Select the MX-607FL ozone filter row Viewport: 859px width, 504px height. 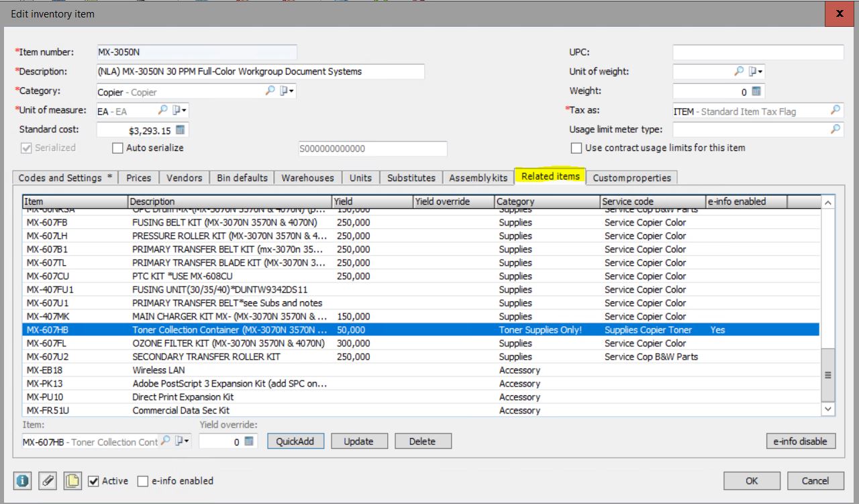[421, 343]
